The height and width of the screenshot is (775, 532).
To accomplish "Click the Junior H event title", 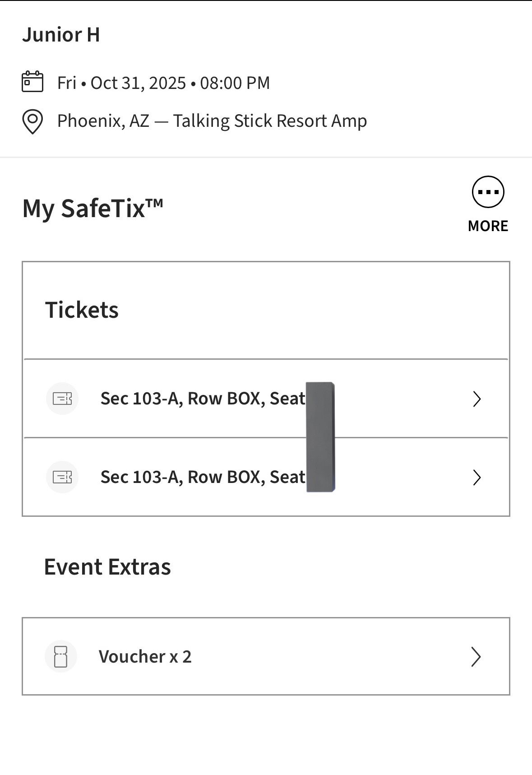I will point(61,35).
